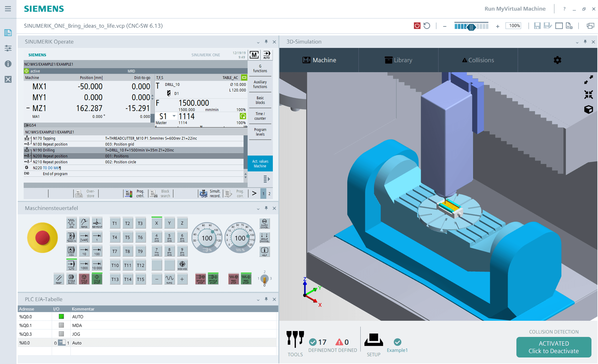Click the NC program sidebar icon
The width and height of the screenshot is (598, 364).
pos(8,32)
